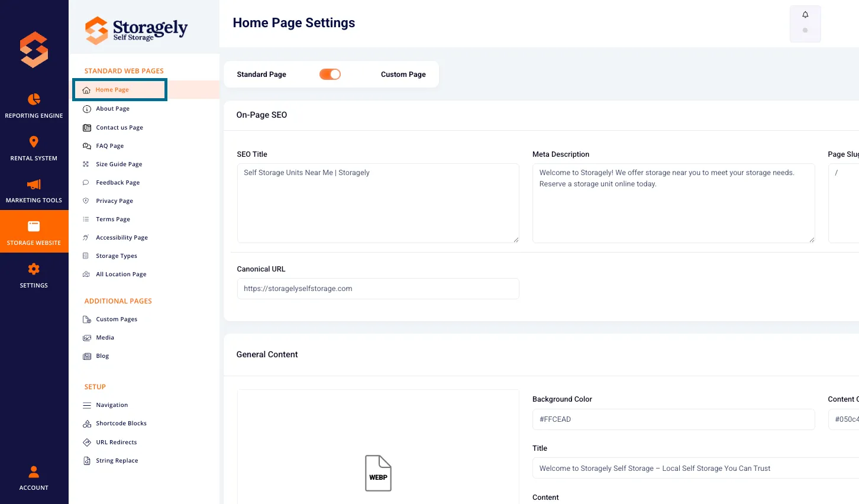Open Size Guide Page settings
The image size is (859, 504).
(119, 164)
